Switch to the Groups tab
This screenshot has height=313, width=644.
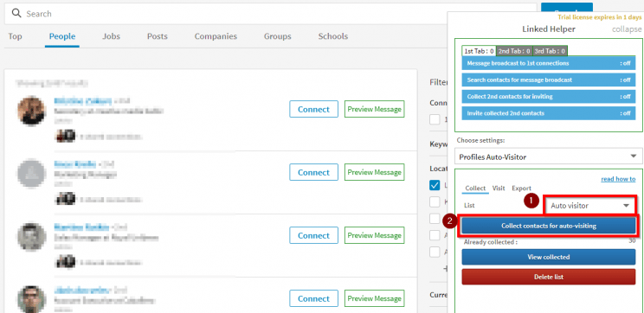(x=278, y=36)
